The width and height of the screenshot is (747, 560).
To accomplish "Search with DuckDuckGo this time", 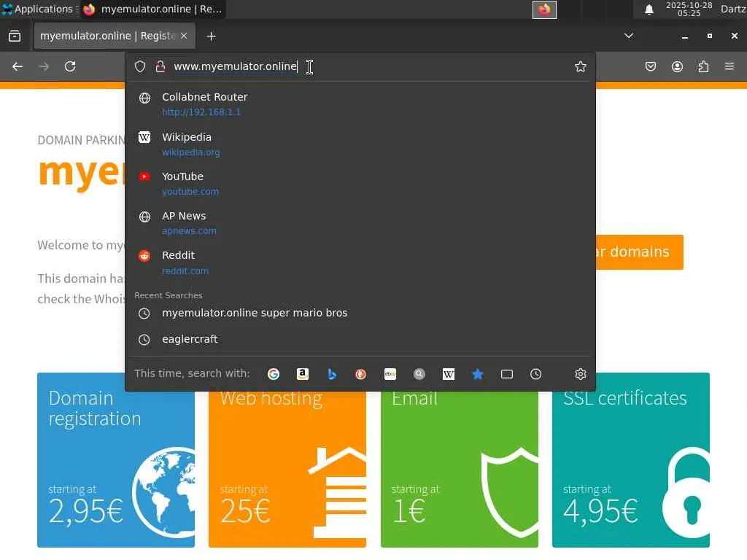I will click(360, 374).
